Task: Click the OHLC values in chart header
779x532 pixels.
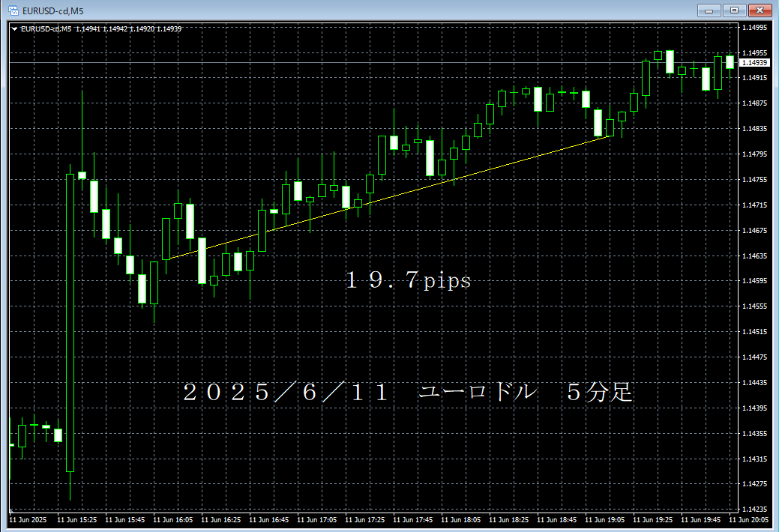Action: tap(128, 29)
